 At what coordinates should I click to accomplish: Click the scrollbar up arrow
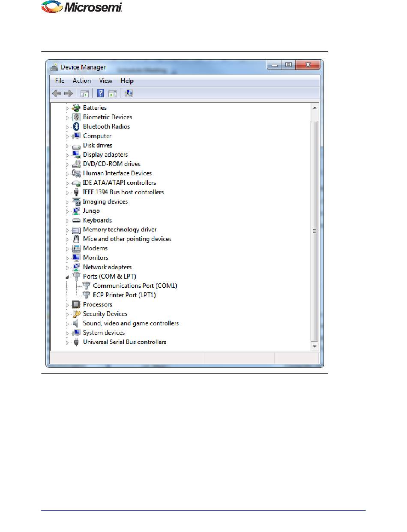pos(314,108)
